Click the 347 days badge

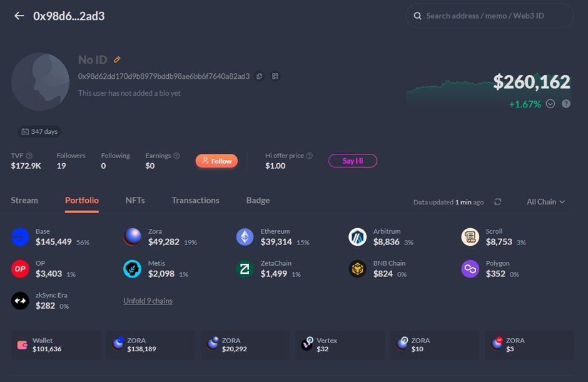pos(39,131)
